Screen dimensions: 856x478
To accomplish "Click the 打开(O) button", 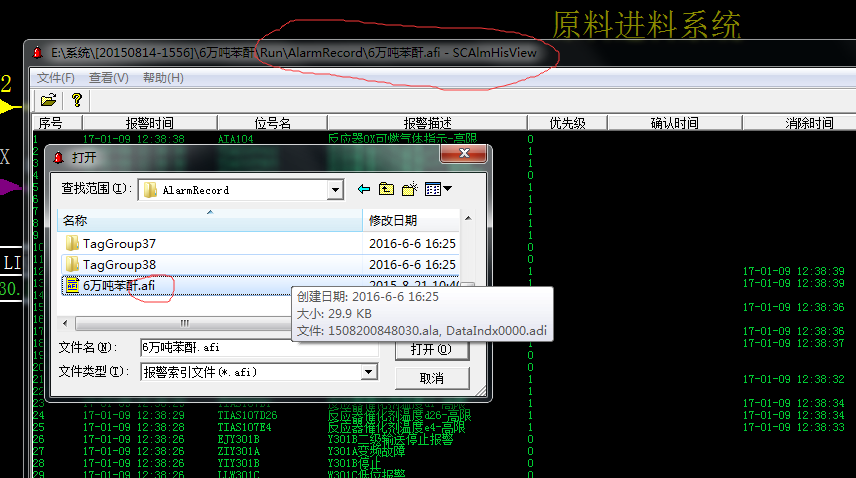I will [431, 350].
